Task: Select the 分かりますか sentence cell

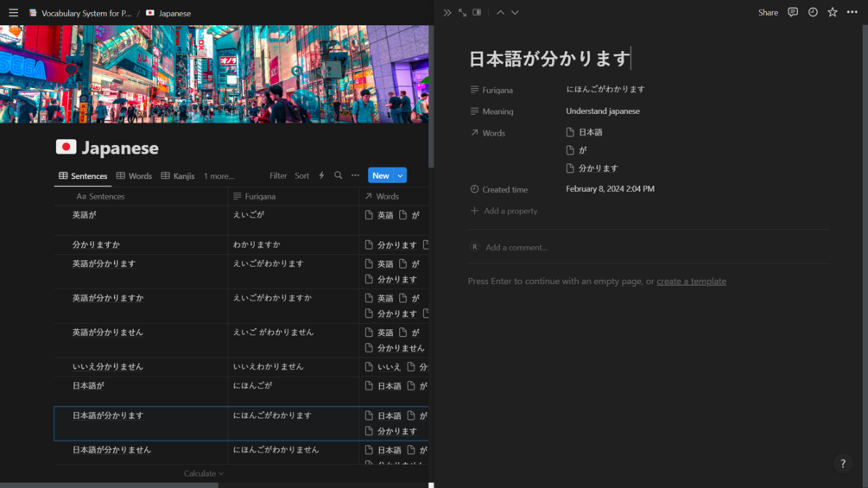Action: pos(141,245)
